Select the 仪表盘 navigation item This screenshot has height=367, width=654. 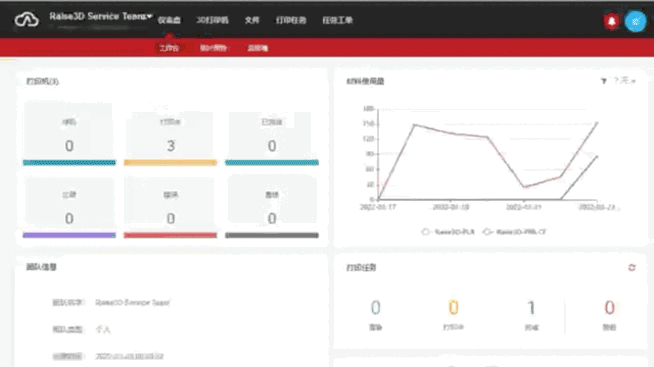(x=169, y=20)
